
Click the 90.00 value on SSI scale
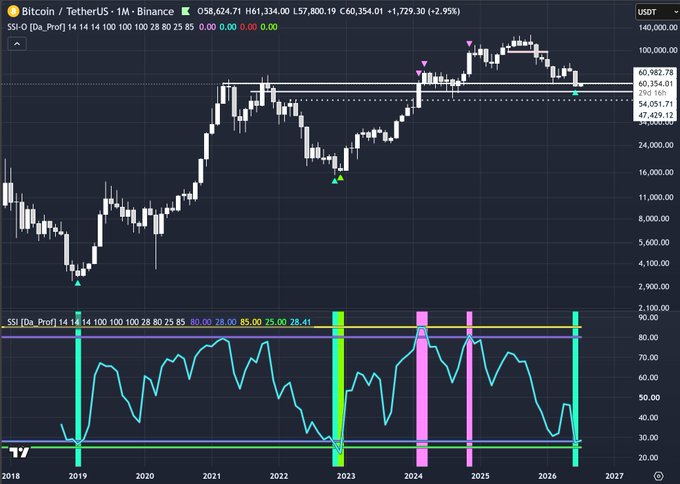coord(648,317)
